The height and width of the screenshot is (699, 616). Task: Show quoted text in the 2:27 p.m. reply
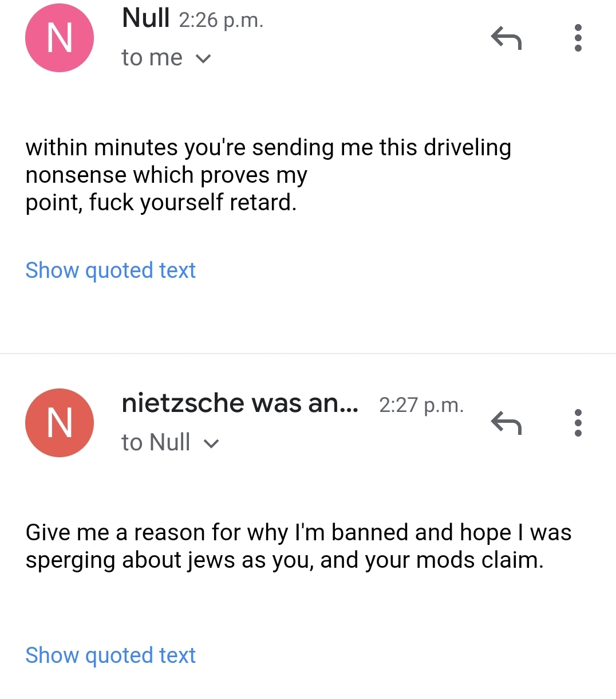pos(110,655)
